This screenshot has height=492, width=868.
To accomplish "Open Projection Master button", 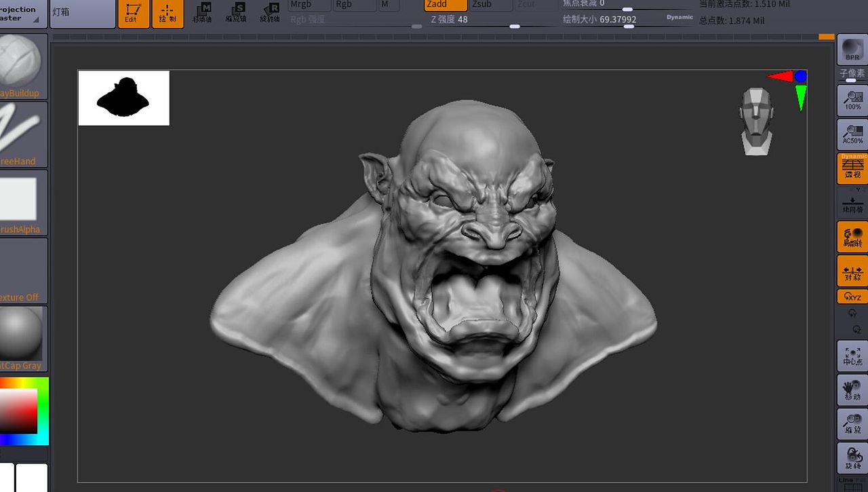I will [x=24, y=14].
